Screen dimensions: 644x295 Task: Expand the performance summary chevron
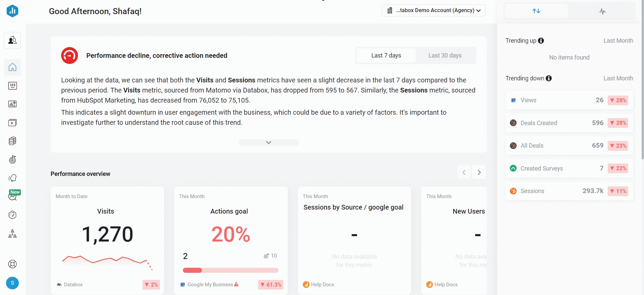pos(269,143)
